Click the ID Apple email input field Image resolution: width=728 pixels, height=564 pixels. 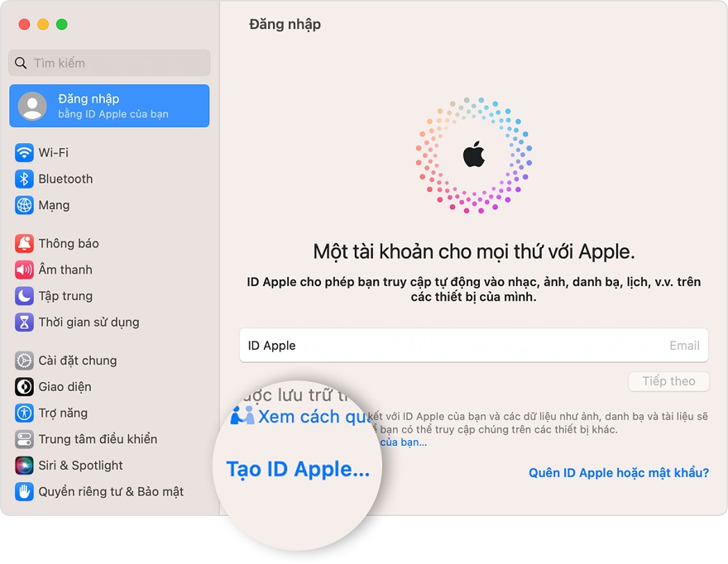point(473,346)
